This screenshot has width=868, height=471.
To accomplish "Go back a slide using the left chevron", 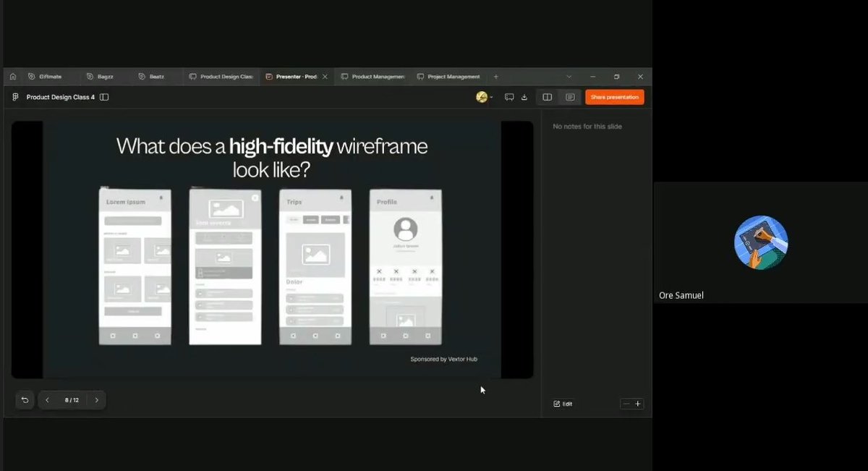I will tap(47, 399).
